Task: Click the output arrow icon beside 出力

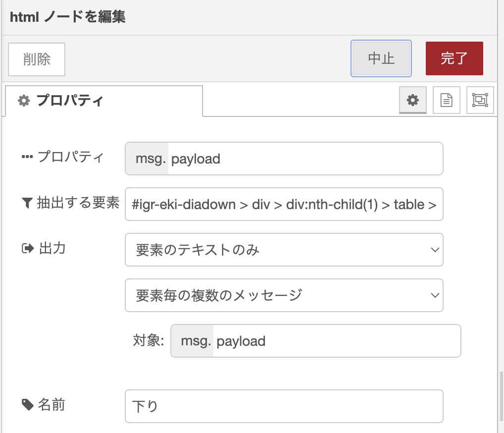Action: click(28, 248)
